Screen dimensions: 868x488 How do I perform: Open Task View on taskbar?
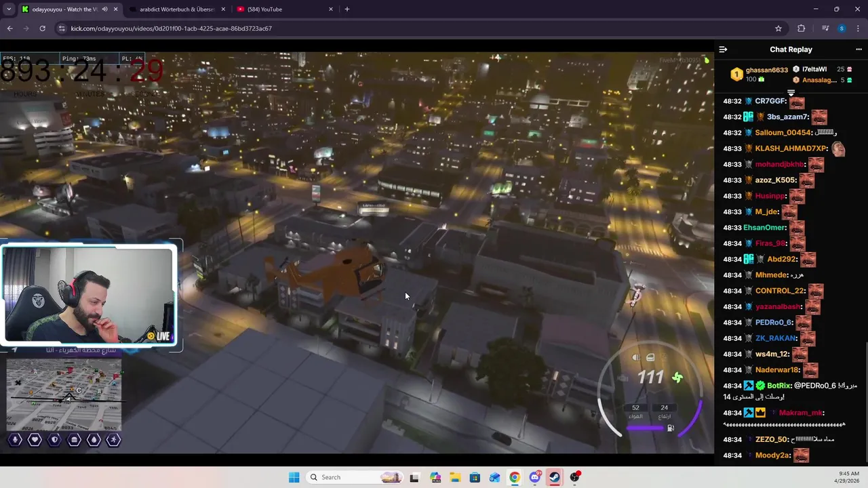pos(414,477)
